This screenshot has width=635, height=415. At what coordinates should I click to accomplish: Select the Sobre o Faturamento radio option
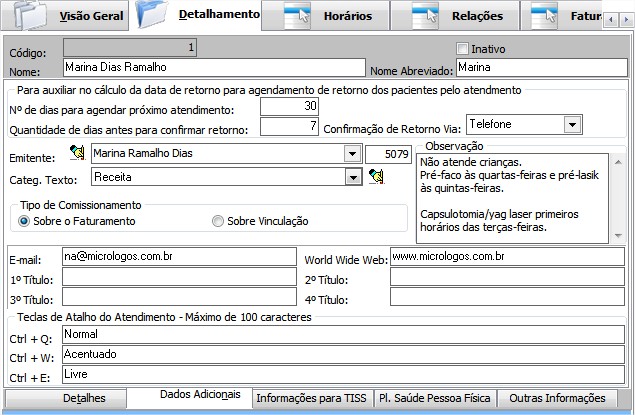click(x=25, y=221)
